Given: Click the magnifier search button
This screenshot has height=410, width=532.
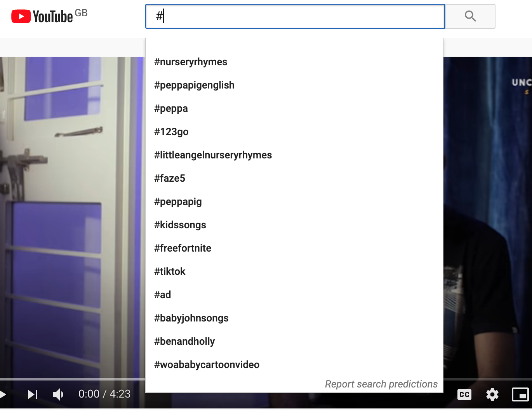Looking at the screenshot, I should pos(470,16).
